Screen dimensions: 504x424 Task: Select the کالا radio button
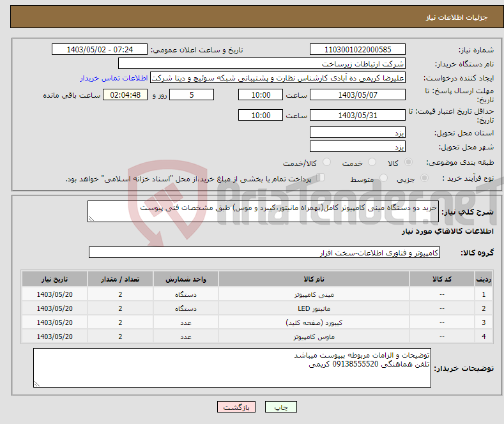point(408,162)
